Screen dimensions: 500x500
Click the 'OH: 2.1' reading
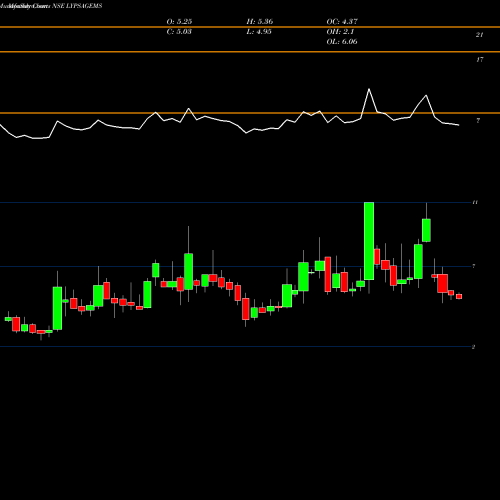[x=340, y=32]
